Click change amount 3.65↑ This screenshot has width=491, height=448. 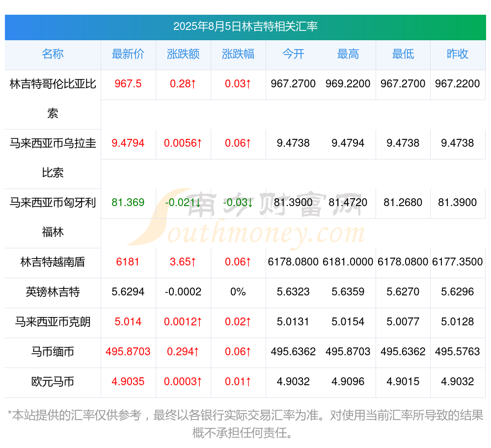click(x=183, y=262)
